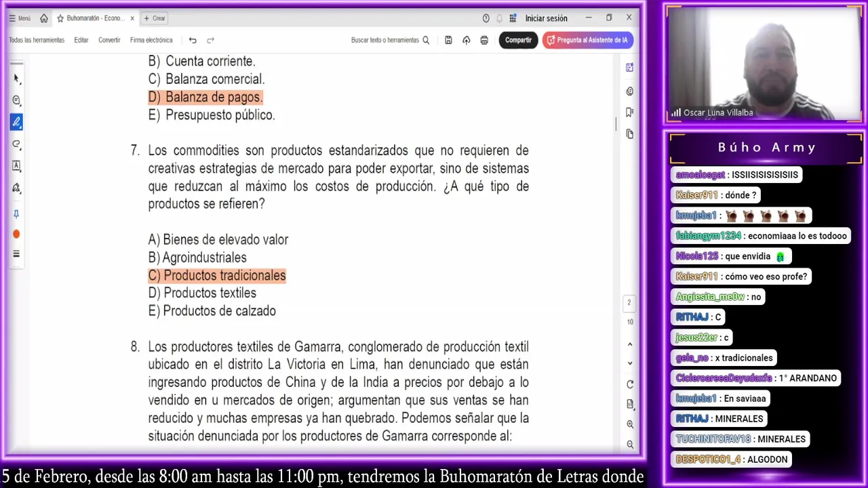This screenshot has height=488, width=868.
Task: Click the Crear new file button
Action: [x=155, y=18]
